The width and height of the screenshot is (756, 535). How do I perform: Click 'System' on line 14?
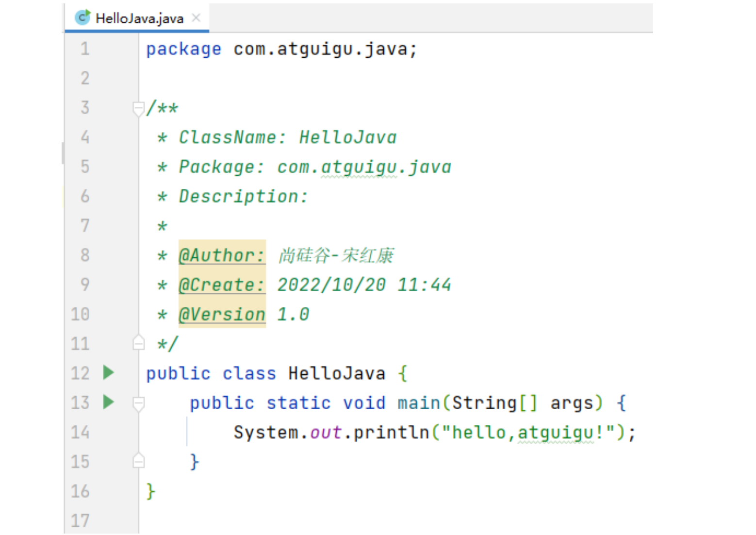tap(265, 433)
